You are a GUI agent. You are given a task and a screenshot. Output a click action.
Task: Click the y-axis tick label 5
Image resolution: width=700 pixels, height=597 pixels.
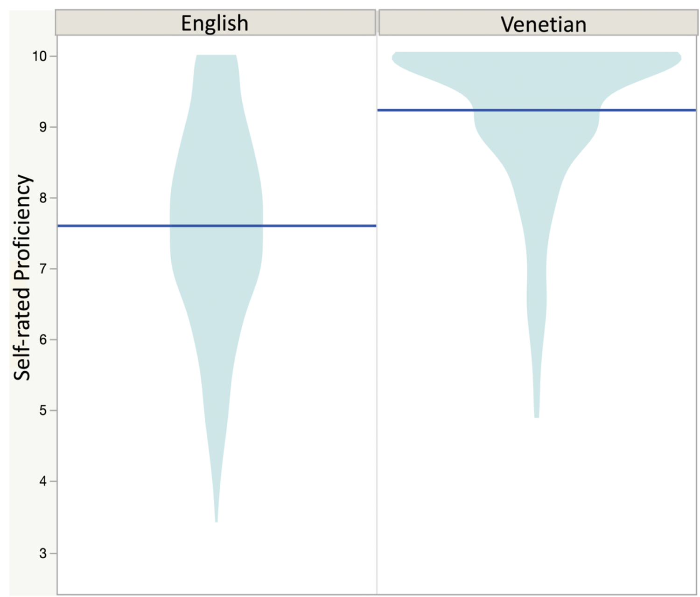[x=43, y=410]
